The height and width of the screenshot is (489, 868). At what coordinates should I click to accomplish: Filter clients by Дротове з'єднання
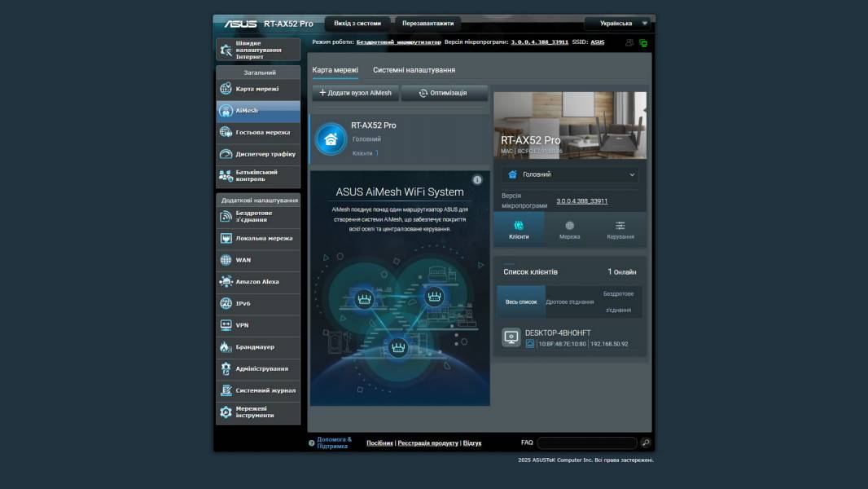569,302
